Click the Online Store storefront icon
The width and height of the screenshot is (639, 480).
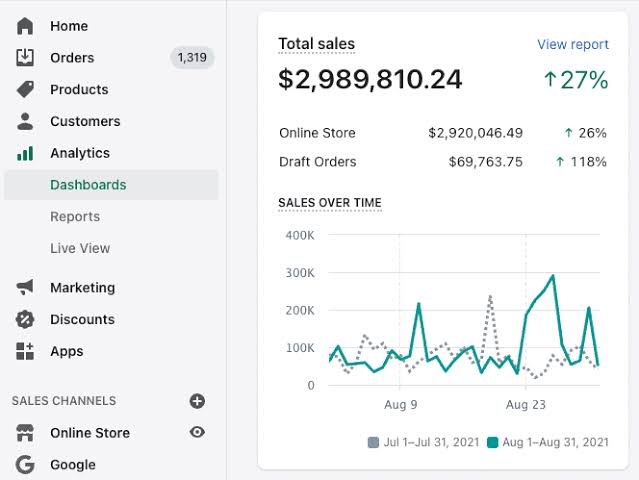point(25,433)
